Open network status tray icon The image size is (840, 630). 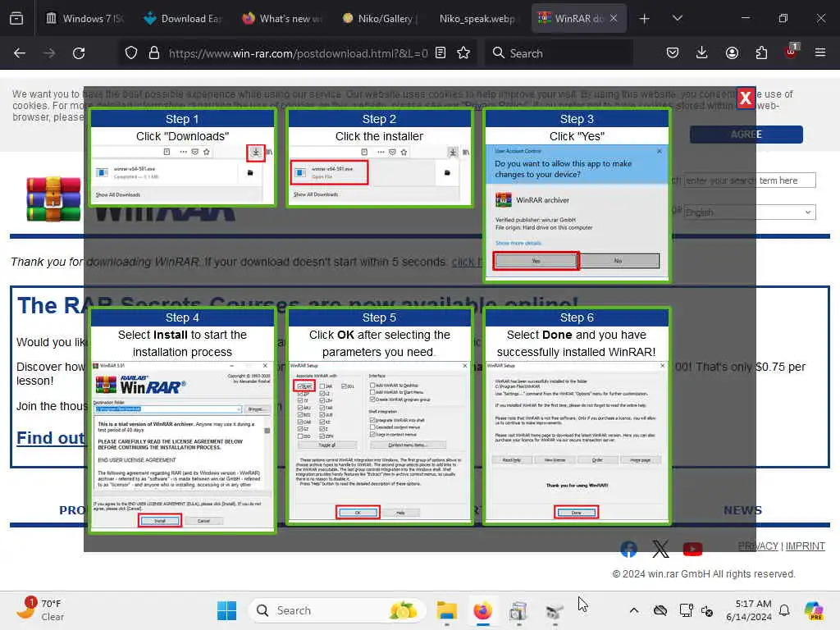(x=686, y=610)
